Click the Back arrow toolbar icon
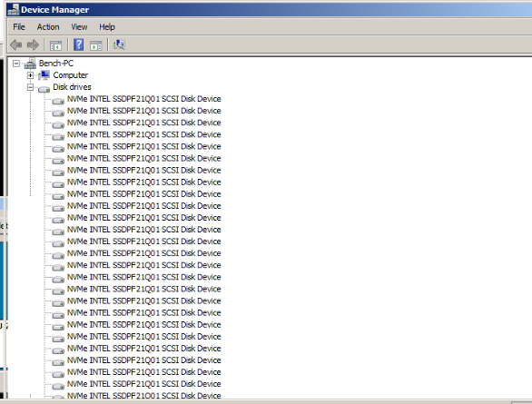The width and height of the screenshot is (532, 404). [16, 44]
